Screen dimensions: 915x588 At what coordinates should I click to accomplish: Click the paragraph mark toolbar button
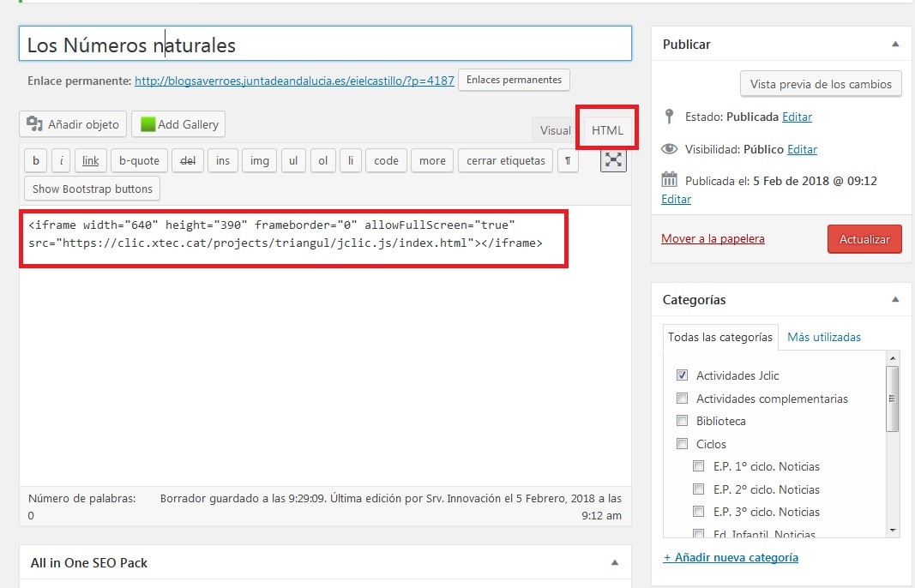point(568,161)
